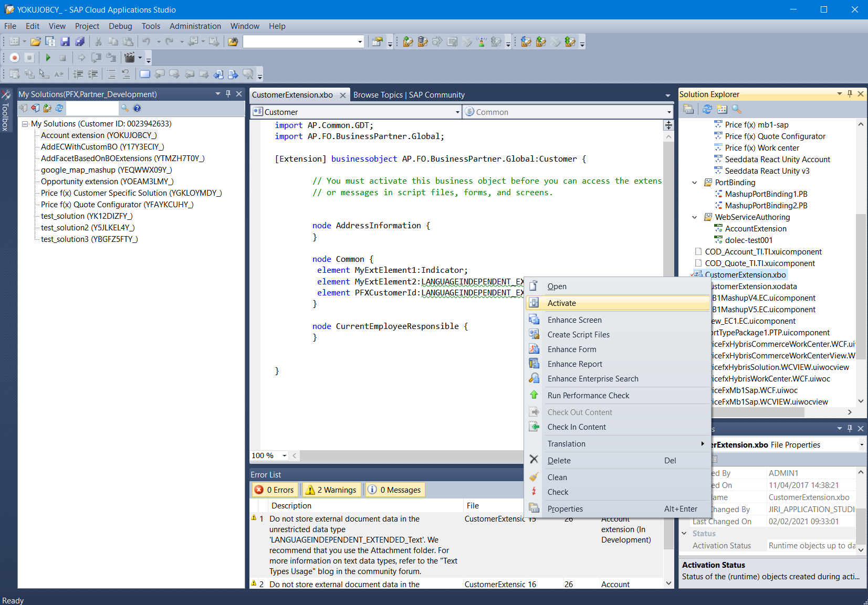Click the Open File folder icon
This screenshot has width=868, height=605.
(x=35, y=41)
